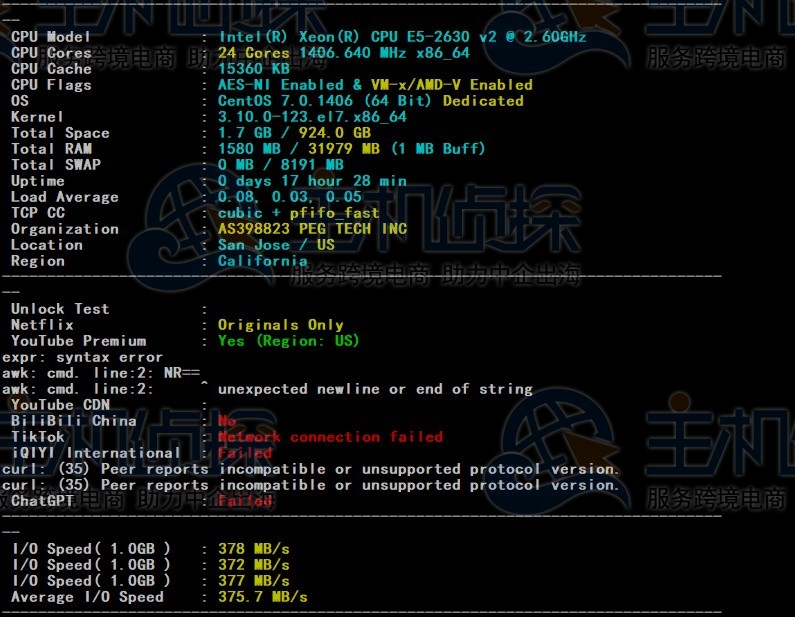Click BiliBili China result 'No'

click(x=227, y=421)
